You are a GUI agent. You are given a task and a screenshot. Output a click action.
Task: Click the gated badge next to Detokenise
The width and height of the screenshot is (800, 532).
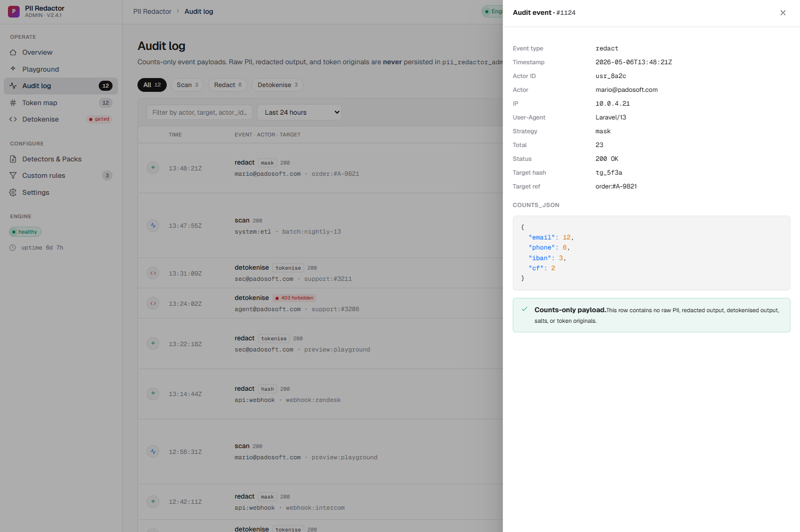99,119
